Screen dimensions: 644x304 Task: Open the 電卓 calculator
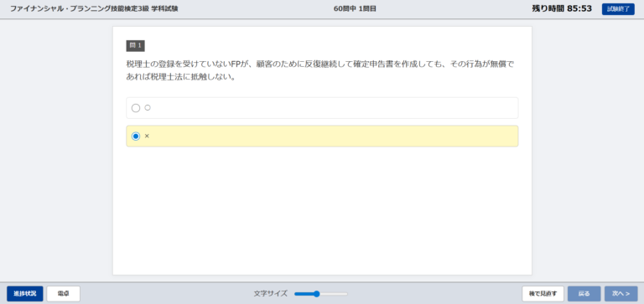click(63, 294)
